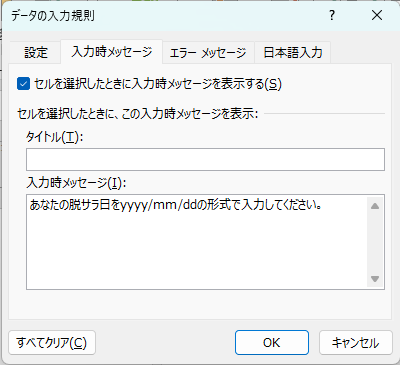Click the すべてクリア button

(x=52, y=343)
